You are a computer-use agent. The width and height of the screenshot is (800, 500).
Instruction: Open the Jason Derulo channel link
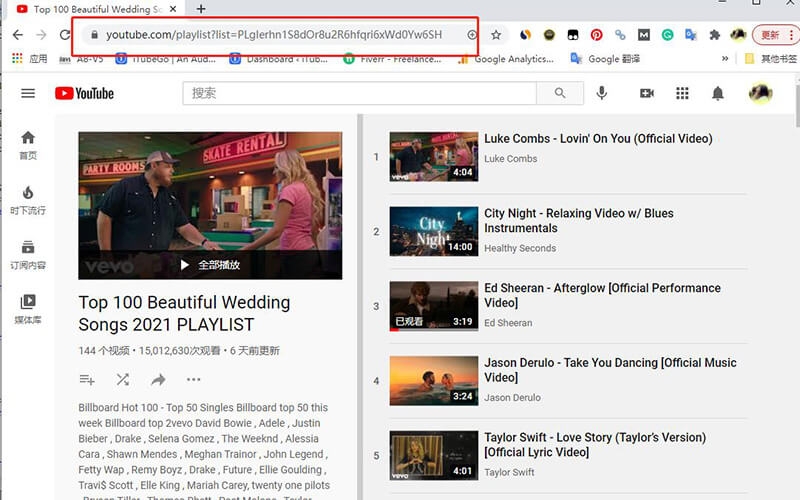(512, 398)
